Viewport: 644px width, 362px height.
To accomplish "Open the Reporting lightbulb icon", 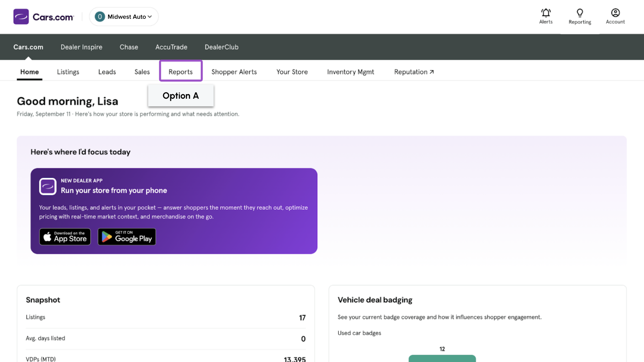I will click(x=580, y=13).
